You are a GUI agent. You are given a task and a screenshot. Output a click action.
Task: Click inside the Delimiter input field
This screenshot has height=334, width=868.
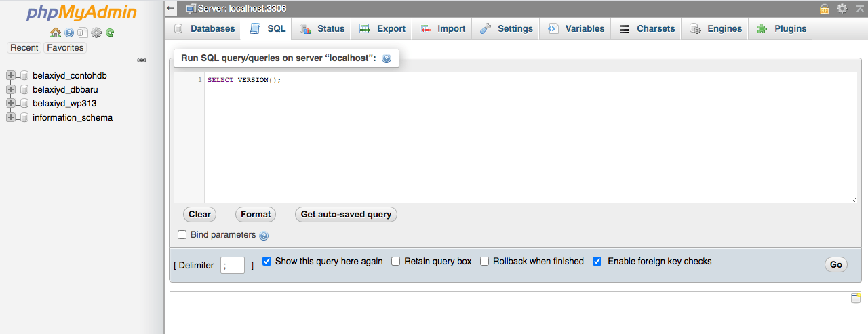tap(233, 266)
